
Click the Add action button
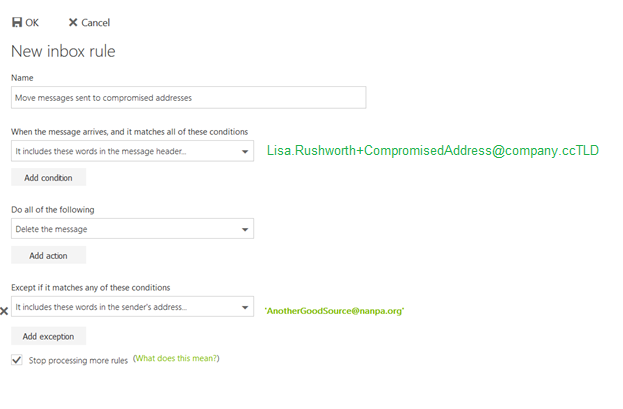(48, 255)
